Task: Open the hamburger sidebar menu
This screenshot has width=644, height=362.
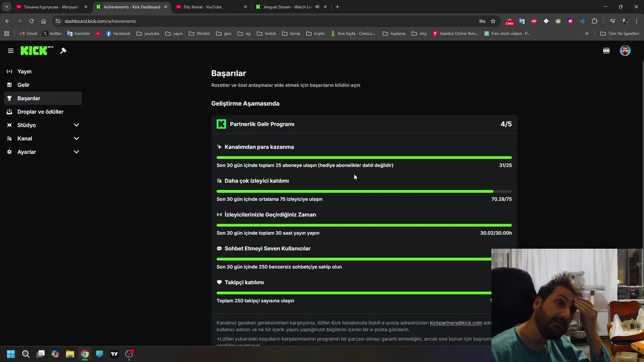Action: (x=11, y=51)
